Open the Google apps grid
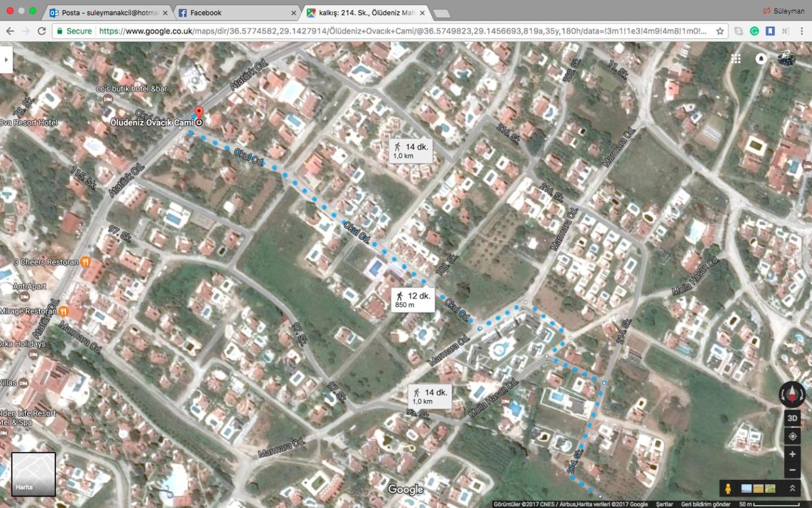Image resolution: width=812 pixels, height=508 pixels. tap(736, 59)
